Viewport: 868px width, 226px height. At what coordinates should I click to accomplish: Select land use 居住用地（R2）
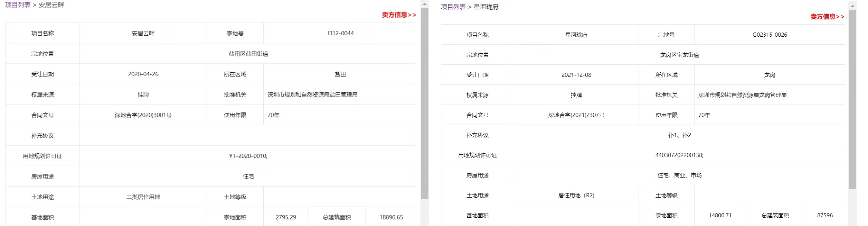[576, 195]
